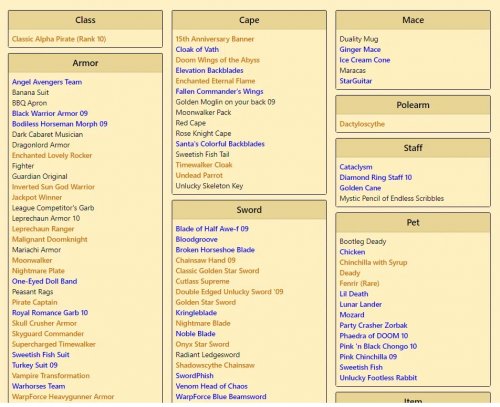The width and height of the screenshot is (500, 407).
Task: Click the StarGuitar mace entry
Action: 356,81
